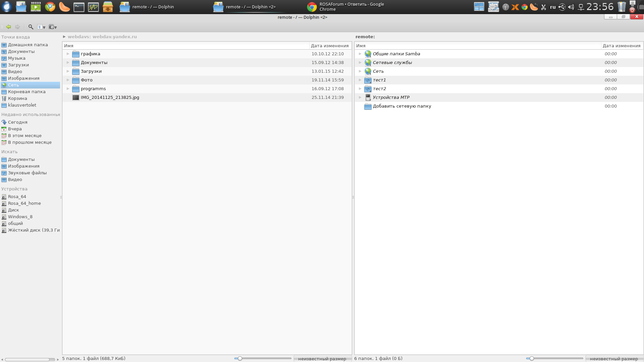Expand the графика folder tree
This screenshot has width=644, height=362.
pyautogui.click(x=68, y=54)
